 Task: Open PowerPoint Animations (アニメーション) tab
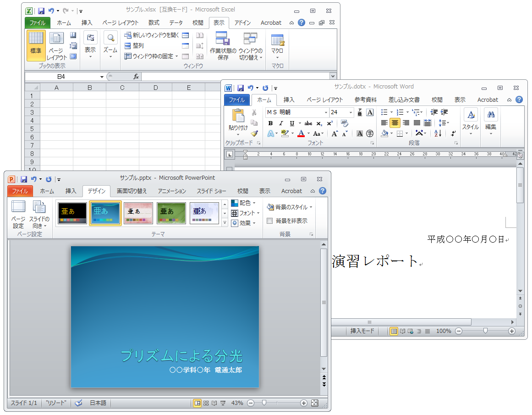pos(172,191)
